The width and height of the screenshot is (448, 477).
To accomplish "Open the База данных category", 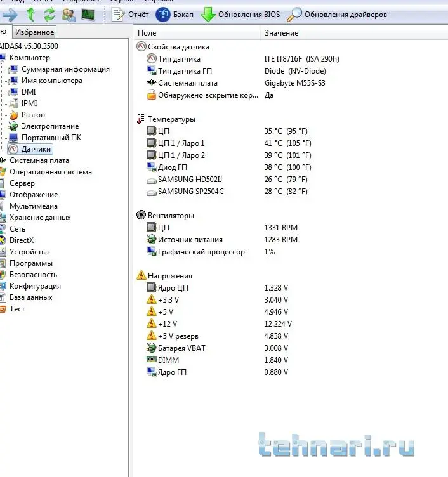I will point(30,297).
